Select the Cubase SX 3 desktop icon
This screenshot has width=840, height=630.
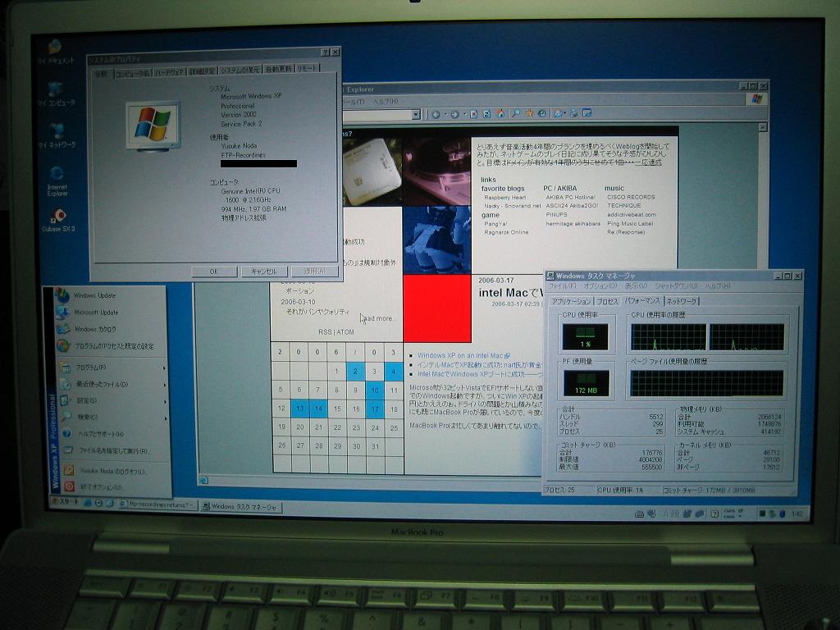pos(58,221)
